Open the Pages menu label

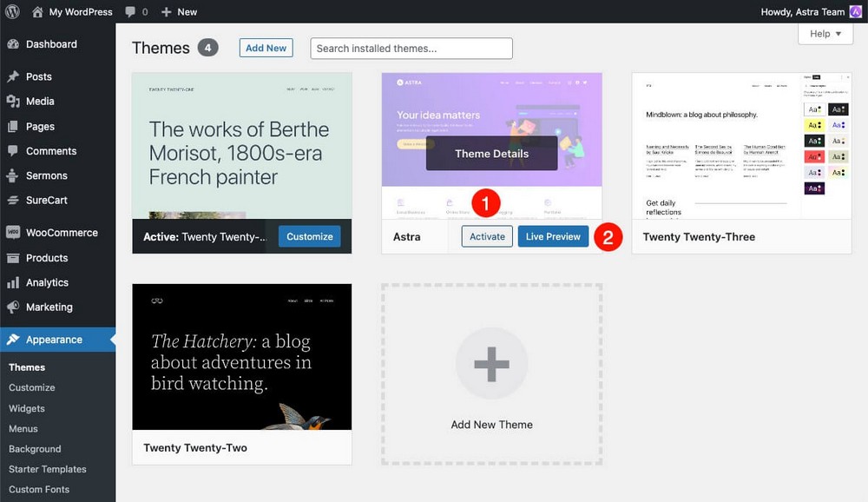tap(41, 126)
